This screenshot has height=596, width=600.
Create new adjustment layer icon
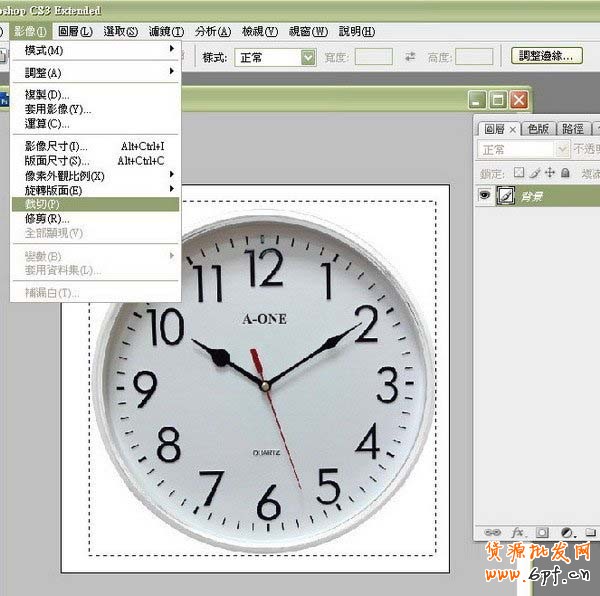pyautogui.click(x=566, y=532)
